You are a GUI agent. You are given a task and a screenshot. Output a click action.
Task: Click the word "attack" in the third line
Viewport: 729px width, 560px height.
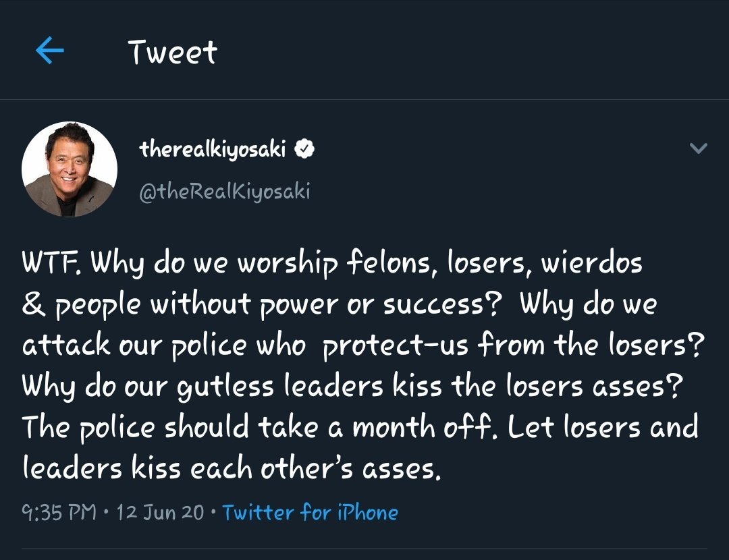[66, 345]
